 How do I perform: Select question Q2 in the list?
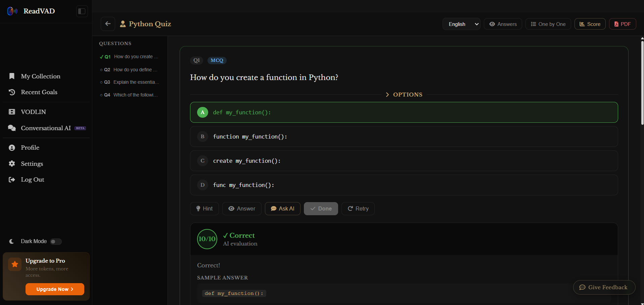tap(130, 70)
